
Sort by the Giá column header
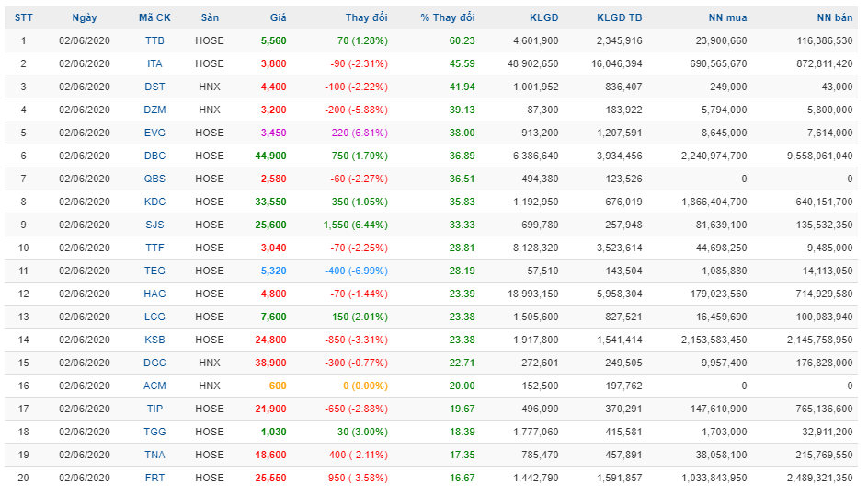(278, 18)
